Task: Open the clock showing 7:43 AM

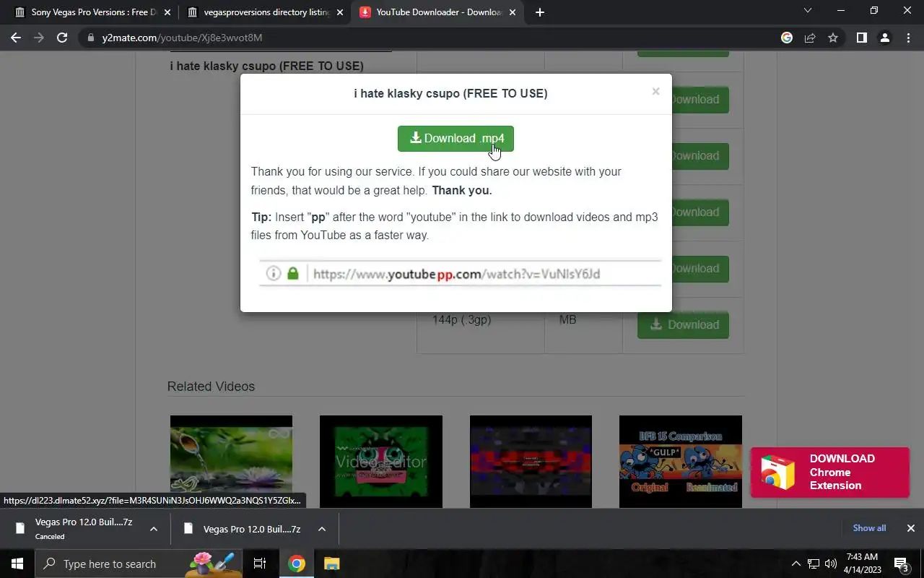Action: (x=863, y=564)
